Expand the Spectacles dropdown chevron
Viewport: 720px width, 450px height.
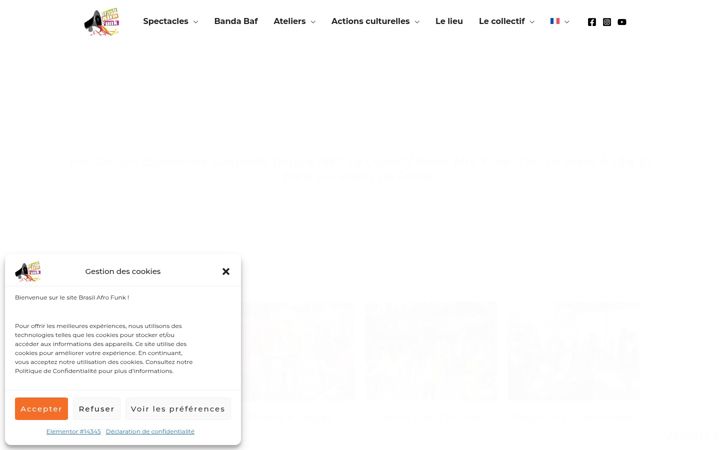coord(196,22)
